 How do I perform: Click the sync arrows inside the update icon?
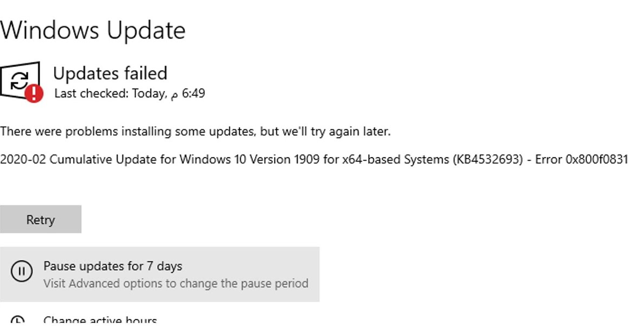click(x=20, y=79)
